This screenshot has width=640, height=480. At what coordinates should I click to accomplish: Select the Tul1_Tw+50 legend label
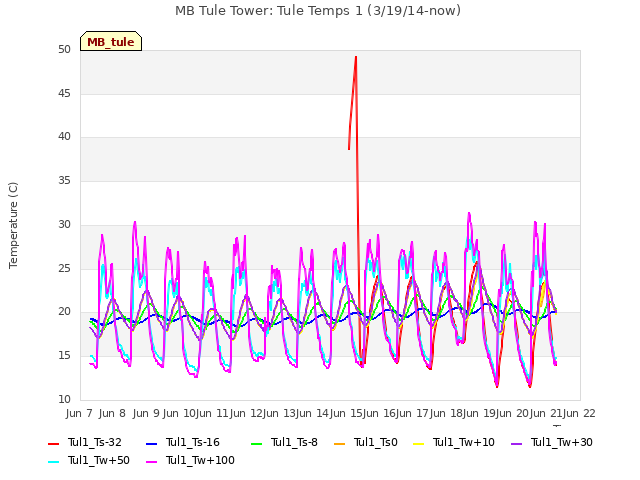(x=99, y=460)
